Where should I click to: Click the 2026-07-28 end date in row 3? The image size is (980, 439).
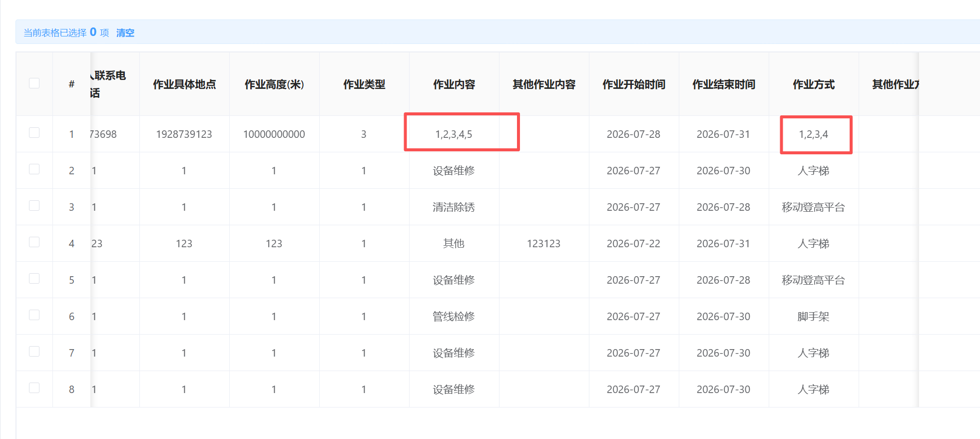(723, 207)
